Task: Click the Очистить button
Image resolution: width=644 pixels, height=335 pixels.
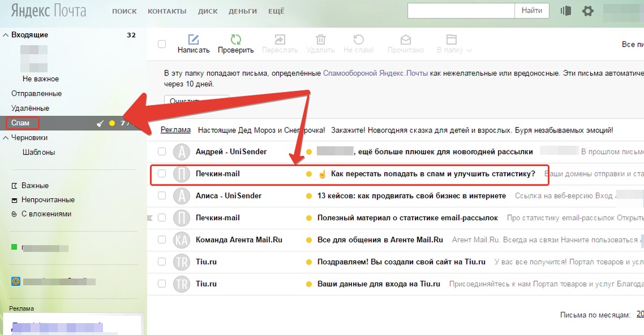Action: 196,101
